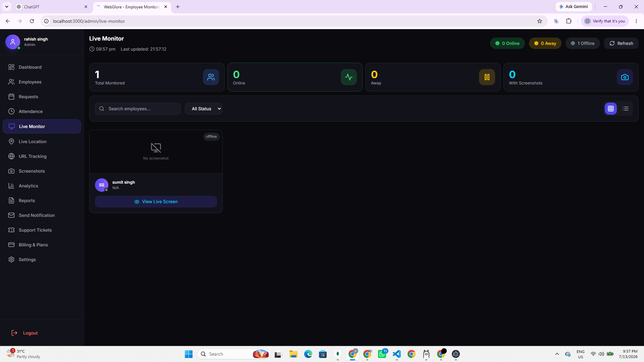This screenshot has height=362, width=644.
Task: Log out via the Logout button
Action: (x=25, y=333)
